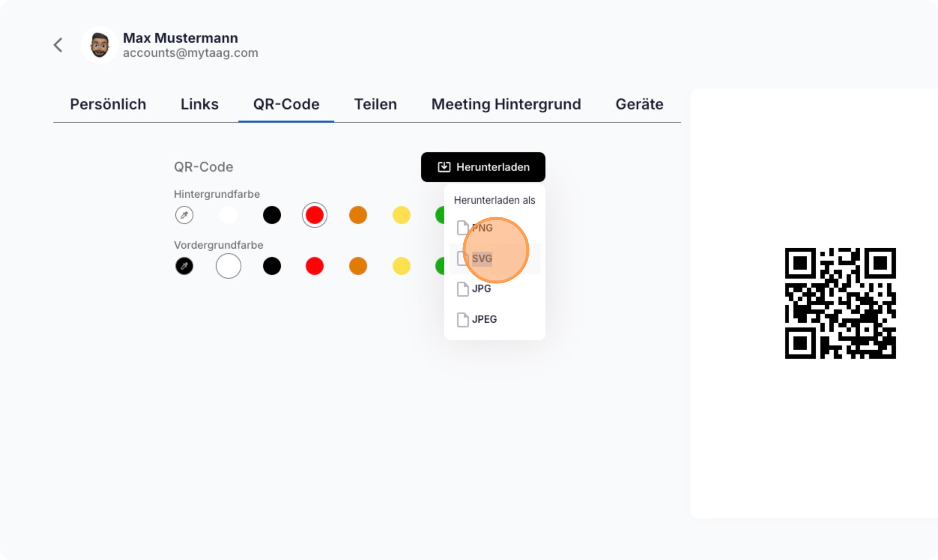Select red background color
Screen dimensions: 938x560
(315, 215)
